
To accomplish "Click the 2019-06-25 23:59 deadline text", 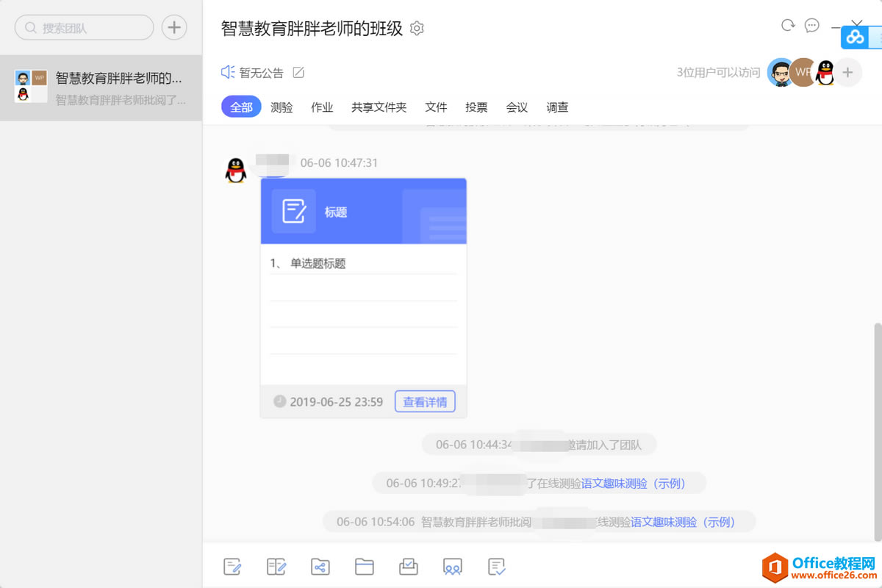I will pos(337,402).
